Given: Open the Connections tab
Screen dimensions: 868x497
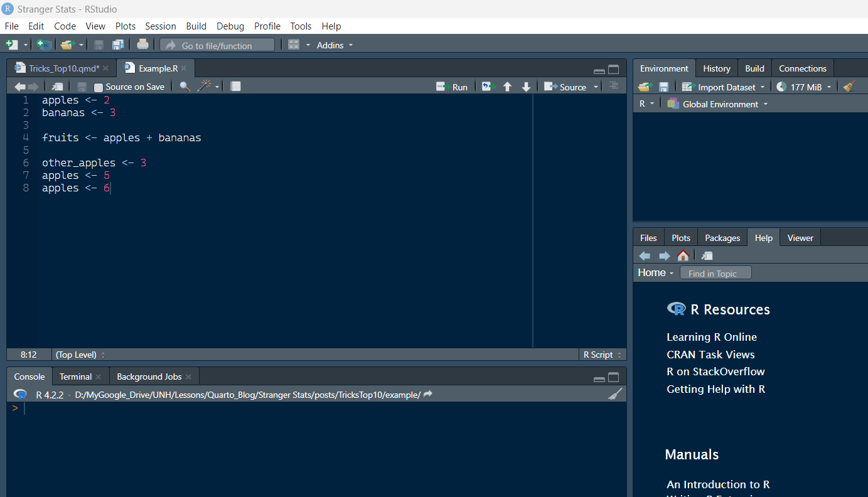Looking at the screenshot, I should tap(803, 68).
